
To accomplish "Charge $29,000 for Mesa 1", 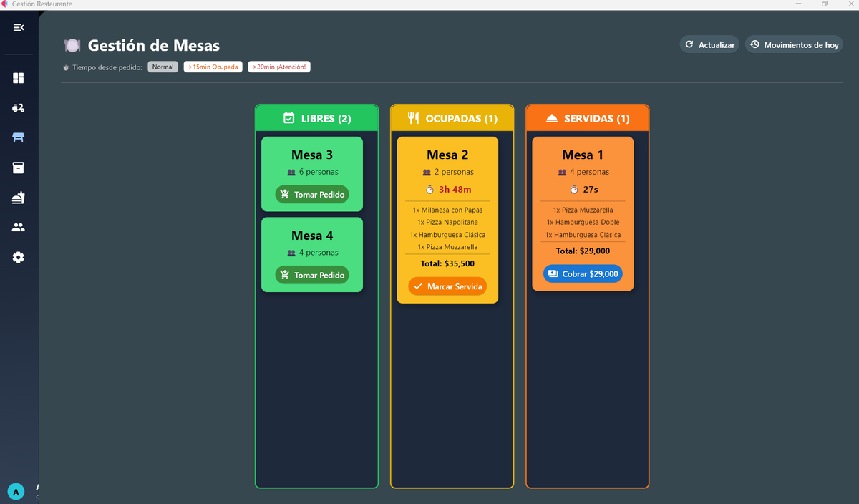I will click(583, 274).
